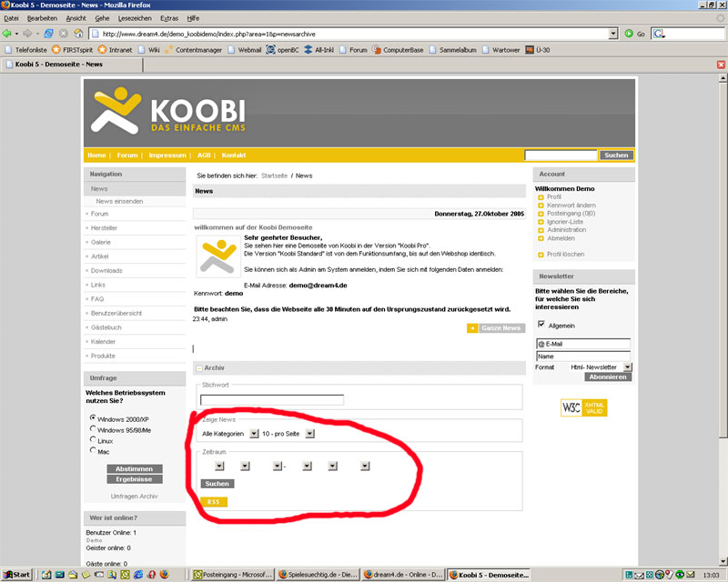Open the Administration account link
Image resolution: width=728 pixels, height=582 pixels.
(x=566, y=230)
